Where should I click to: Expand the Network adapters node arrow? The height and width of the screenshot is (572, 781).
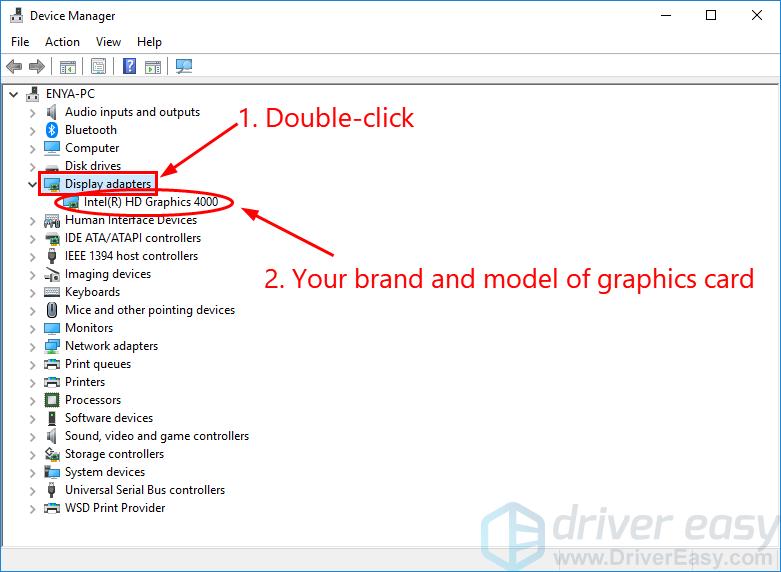pos(32,346)
